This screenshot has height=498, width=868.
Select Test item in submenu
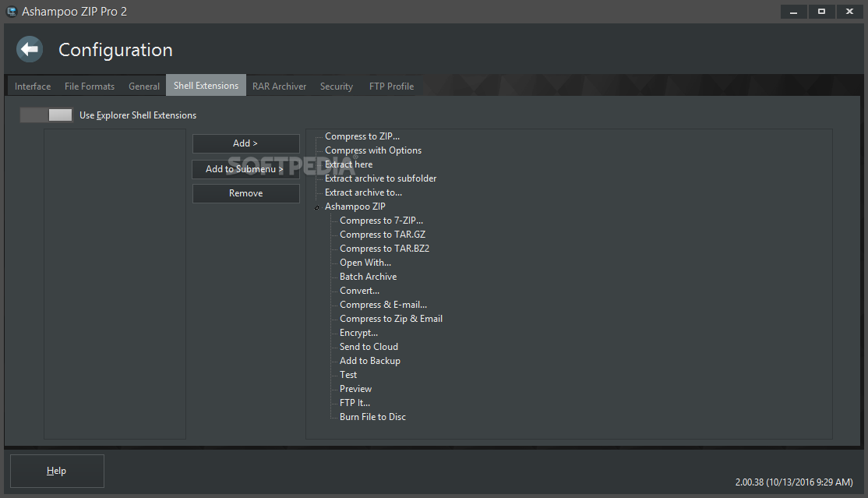pyautogui.click(x=348, y=375)
